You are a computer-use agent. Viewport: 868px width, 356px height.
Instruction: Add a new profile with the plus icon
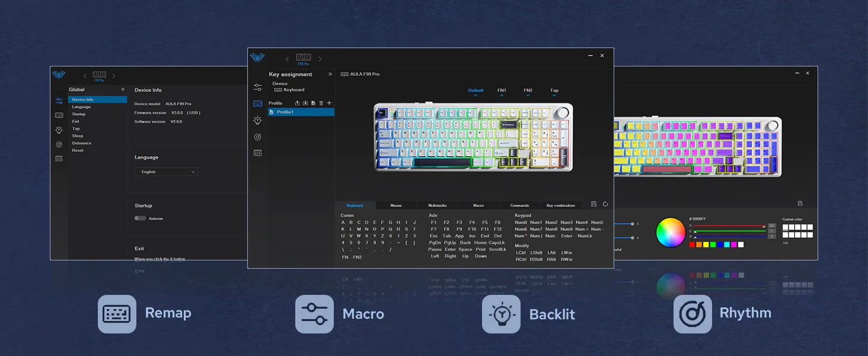330,103
